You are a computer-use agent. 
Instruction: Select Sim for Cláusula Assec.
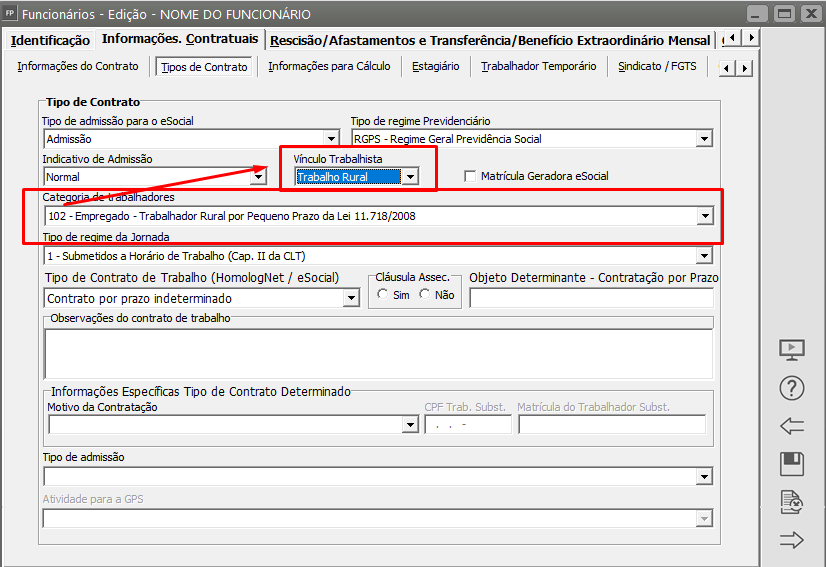[383, 295]
